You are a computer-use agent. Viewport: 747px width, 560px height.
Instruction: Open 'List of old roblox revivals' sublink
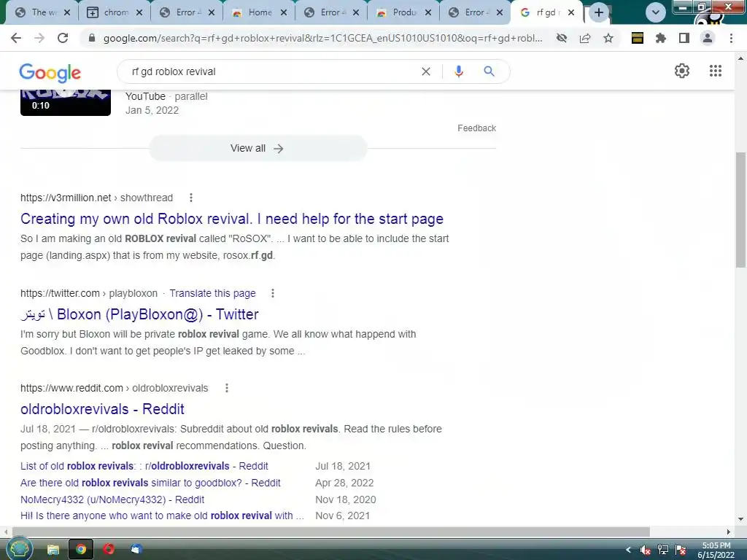coord(144,466)
